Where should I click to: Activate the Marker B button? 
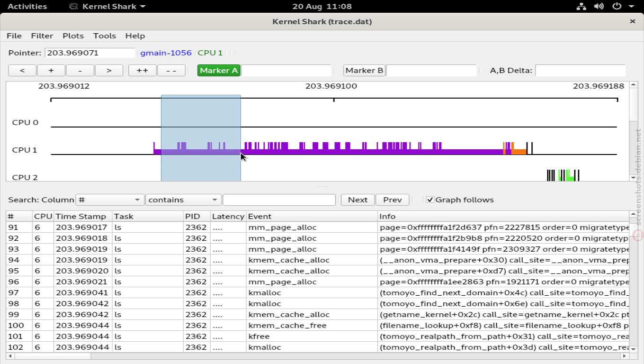[x=365, y=70]
